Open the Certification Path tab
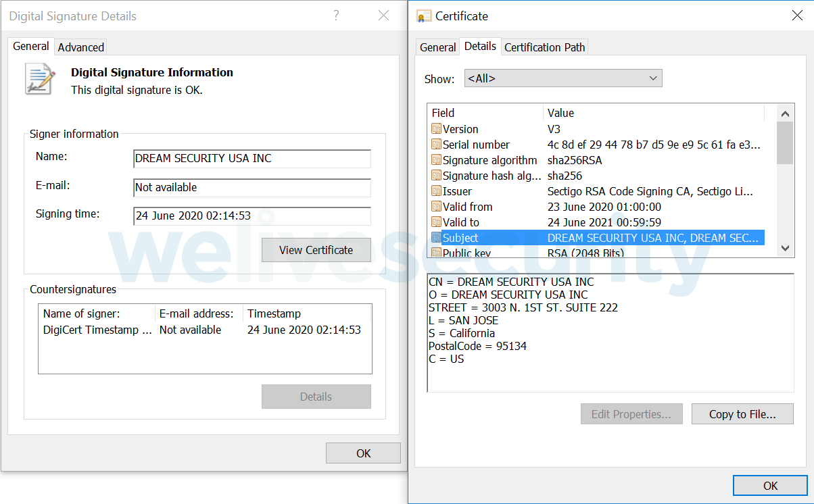The width and height of the screenshot is (814, 504). point(544,47)
